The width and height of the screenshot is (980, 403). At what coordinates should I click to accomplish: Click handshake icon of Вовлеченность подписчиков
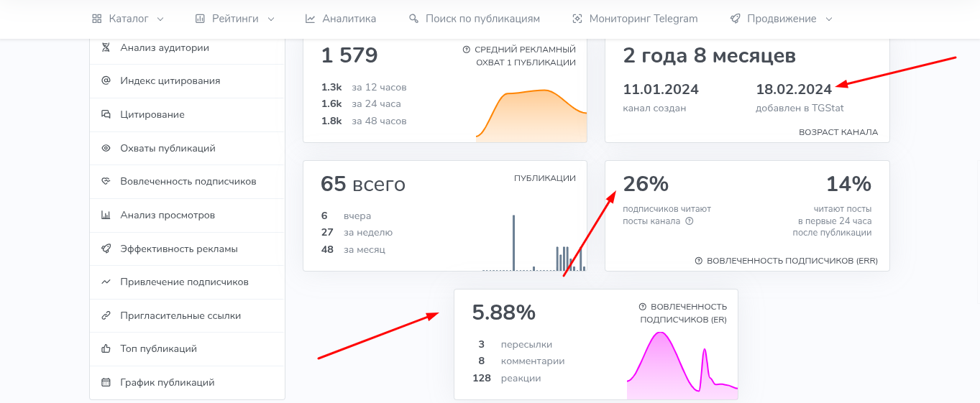[106, 182]
